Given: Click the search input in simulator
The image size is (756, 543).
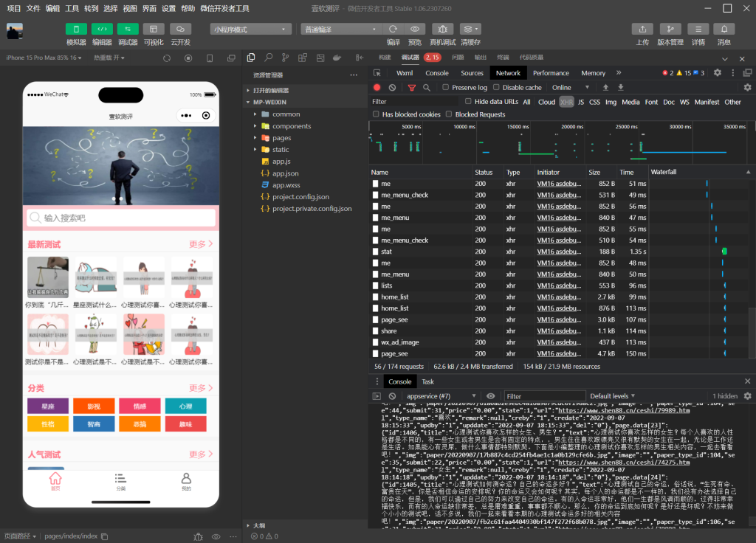Looking at the screenshot, I should (x=121, y=218).
